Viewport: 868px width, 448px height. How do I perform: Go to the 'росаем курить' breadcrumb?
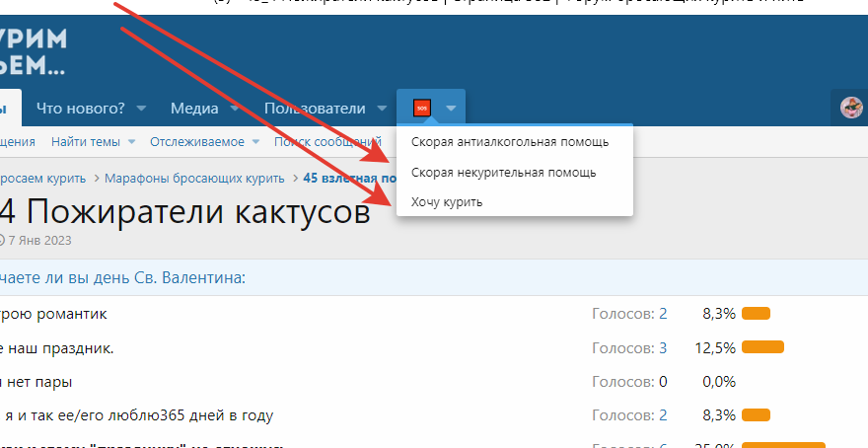[43, 179]
